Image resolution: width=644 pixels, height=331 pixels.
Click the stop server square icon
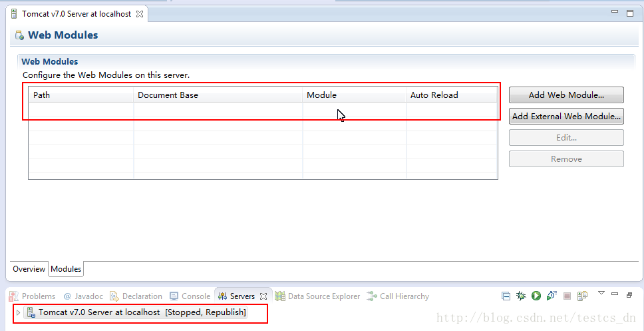tap(567, 296)
